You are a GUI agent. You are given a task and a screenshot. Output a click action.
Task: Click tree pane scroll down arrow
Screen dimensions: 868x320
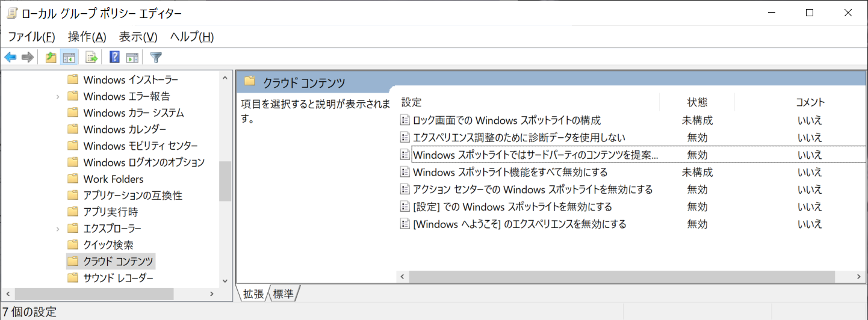225,281
